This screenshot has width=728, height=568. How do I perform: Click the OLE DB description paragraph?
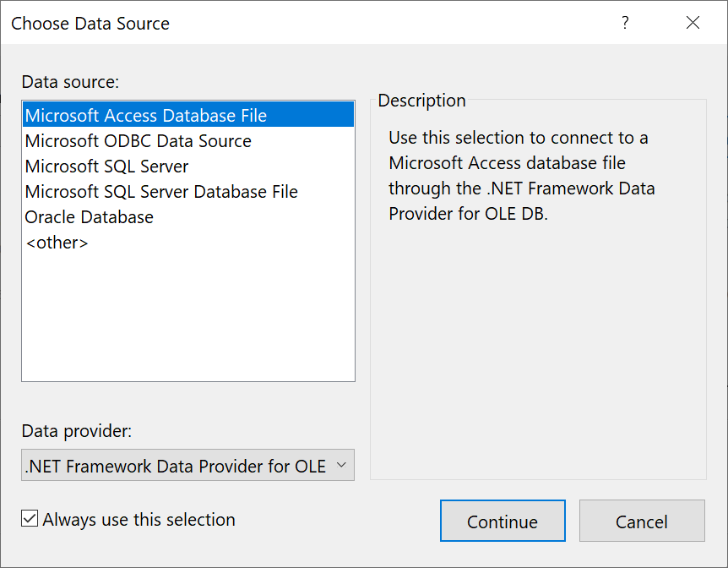pyautogui.click(x=522, y=175)
